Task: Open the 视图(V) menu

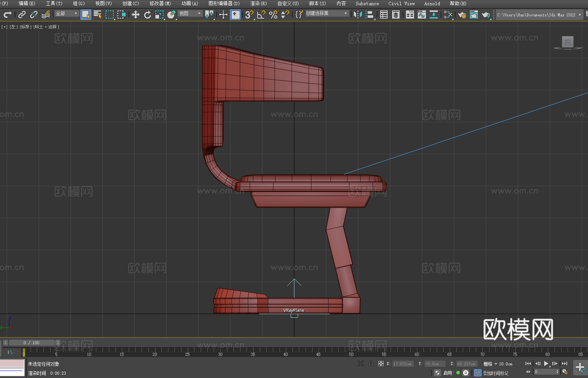Action: (104, 4)
